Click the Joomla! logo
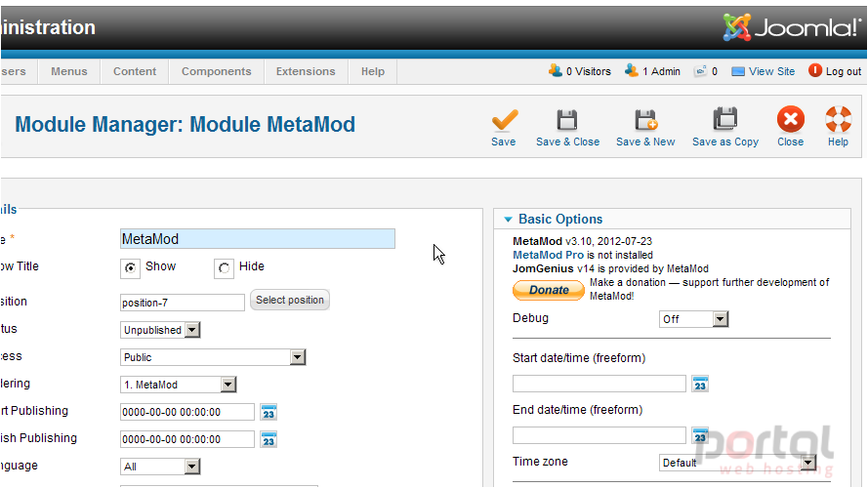868x488 pixels. click(x=792, y=27)
